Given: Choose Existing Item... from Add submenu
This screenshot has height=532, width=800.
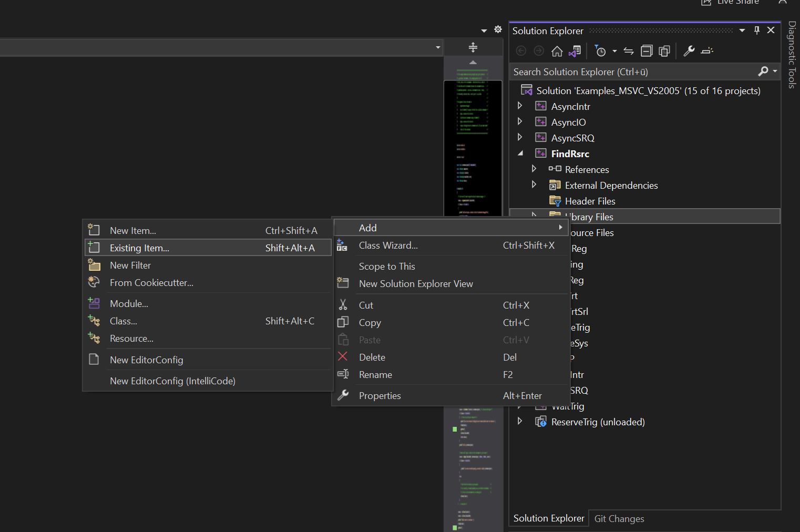Looking at the screenshot, I should point(208,248).
